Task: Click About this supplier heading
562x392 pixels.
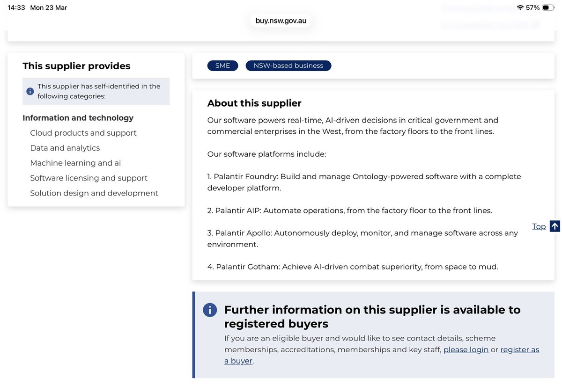Action: 254,103
